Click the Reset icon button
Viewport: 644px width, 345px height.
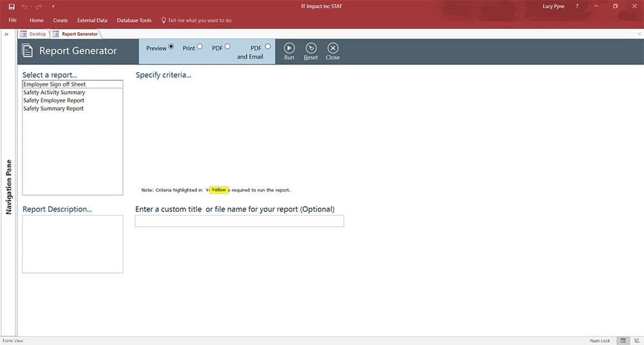tap(311, 48)
